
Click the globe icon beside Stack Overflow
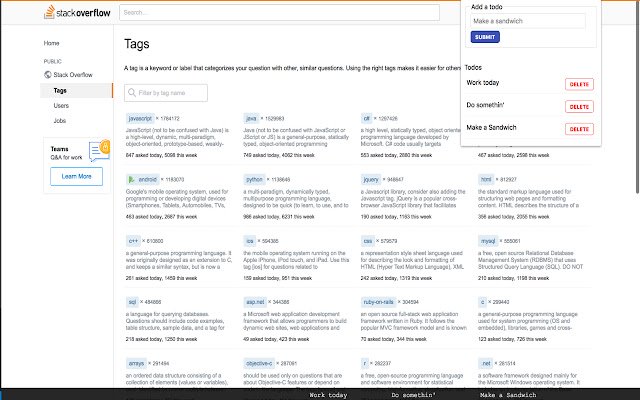click(48, 75)
